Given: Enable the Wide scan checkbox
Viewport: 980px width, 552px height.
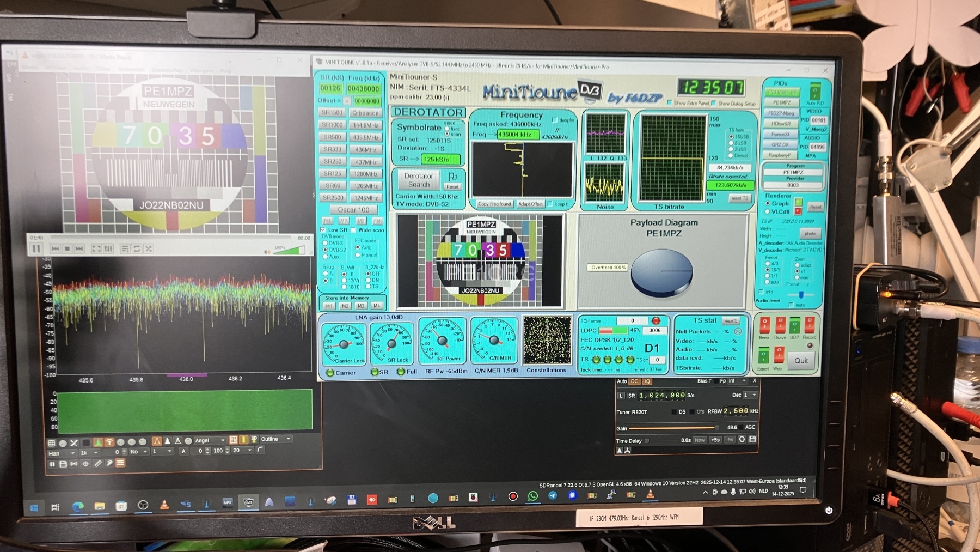Looking at the screenshot, I should [x=353, y=230].
